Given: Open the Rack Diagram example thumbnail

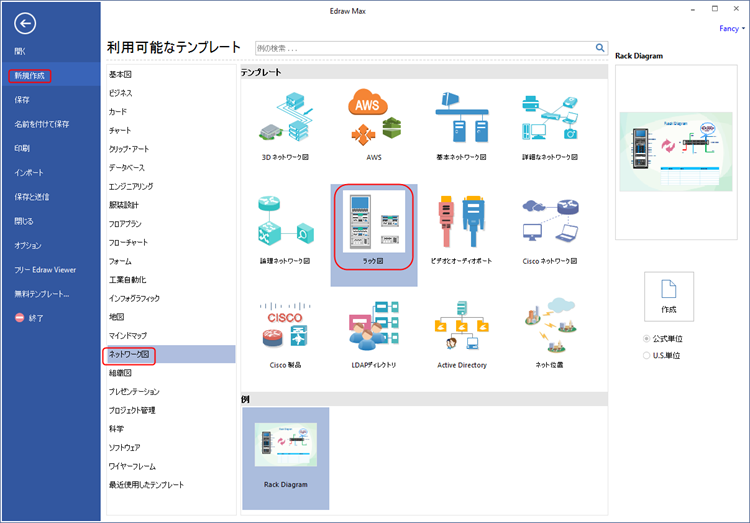Looking at the screenshot, I should pyautogui.click(x=286, y=458).
